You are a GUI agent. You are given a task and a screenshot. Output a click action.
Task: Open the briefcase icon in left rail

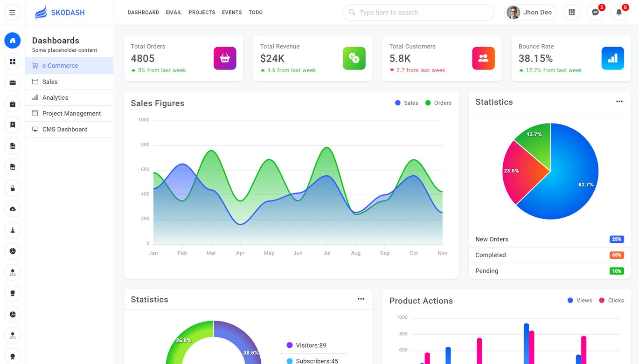pyautogui.click(x=13, y=83)
